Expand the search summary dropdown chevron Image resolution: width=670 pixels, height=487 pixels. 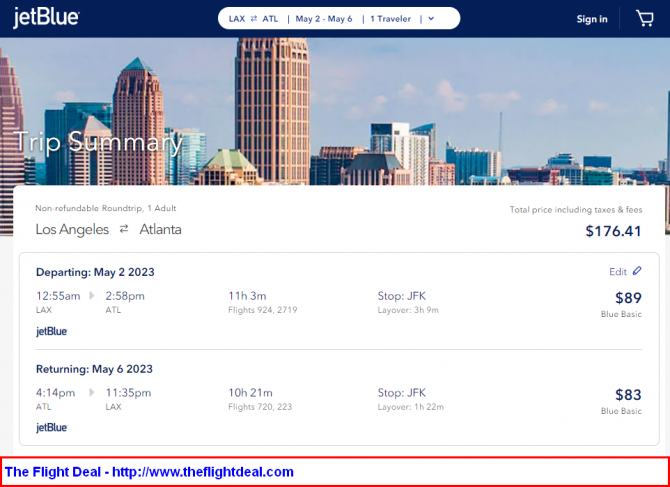pos(431,19)
